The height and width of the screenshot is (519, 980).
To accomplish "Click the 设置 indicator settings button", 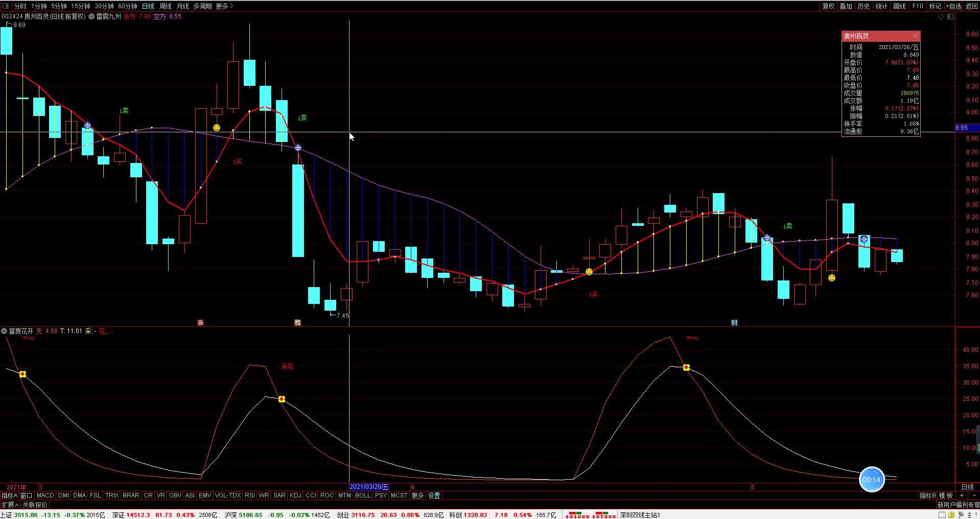I will pos(434,496).
